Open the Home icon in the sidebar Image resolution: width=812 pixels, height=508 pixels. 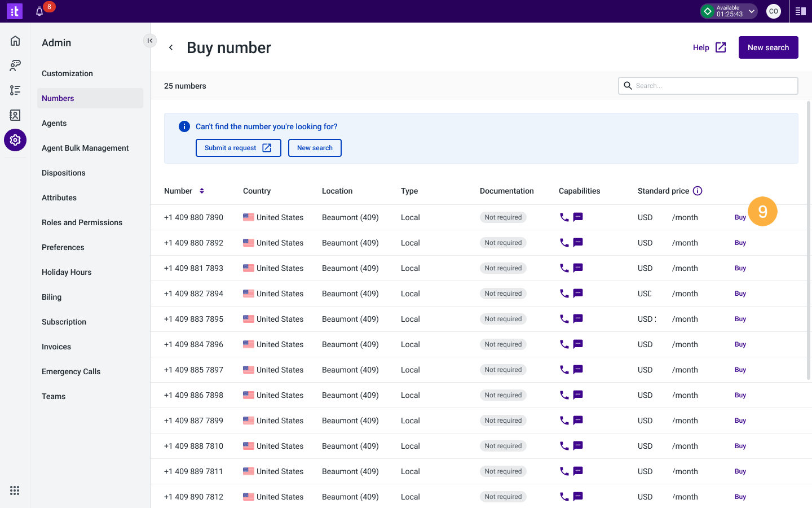(x=15, y=40)
